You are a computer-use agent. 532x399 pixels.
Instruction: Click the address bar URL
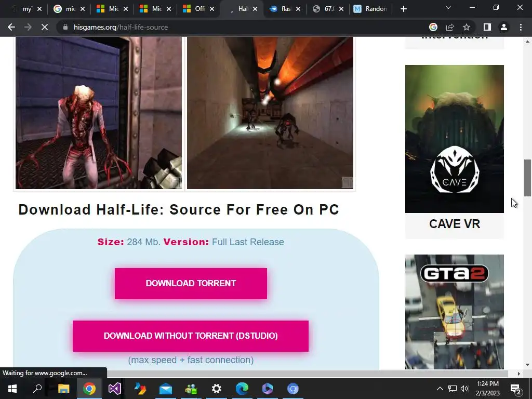click(x=121, y=27)
